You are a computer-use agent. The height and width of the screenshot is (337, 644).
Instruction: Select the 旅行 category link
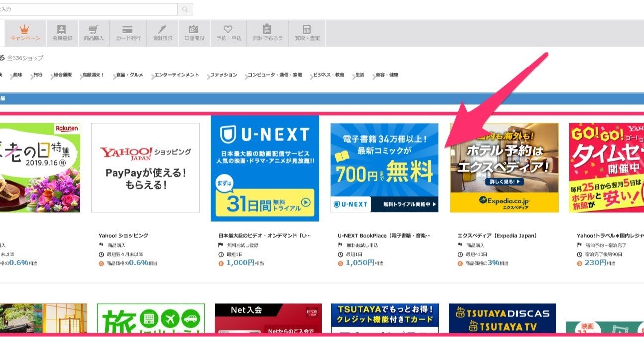click(38, 75)
